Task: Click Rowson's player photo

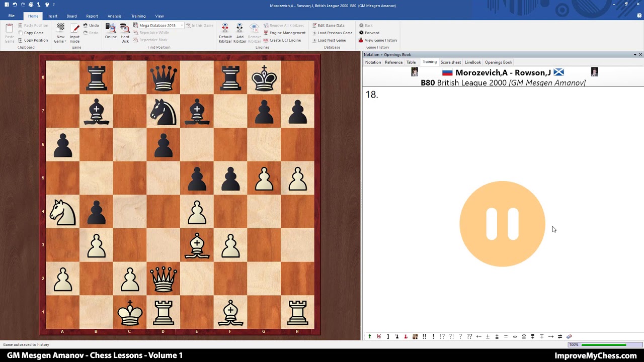Action: pos(594,72)
